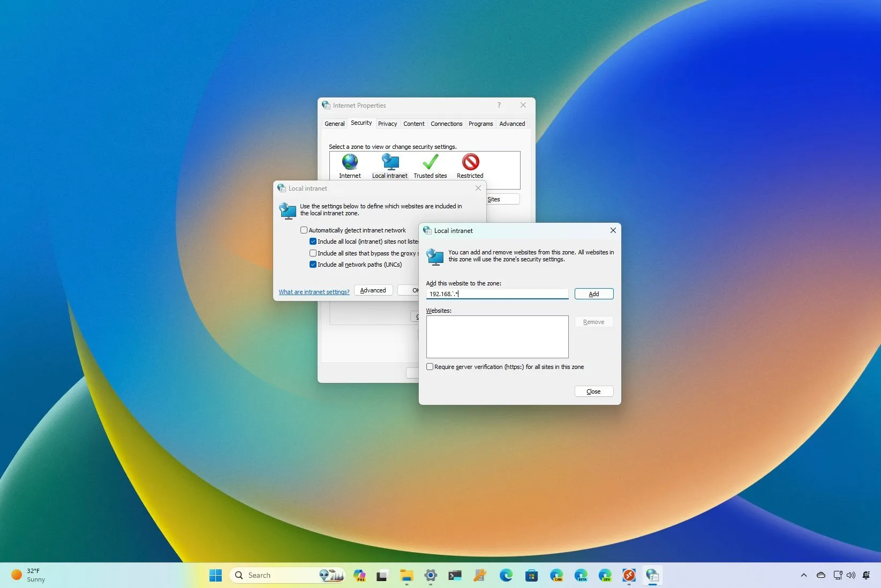Enable Automatically detect intranet network
This screenshot has width=881, height=588.
(x=304, y=230)
